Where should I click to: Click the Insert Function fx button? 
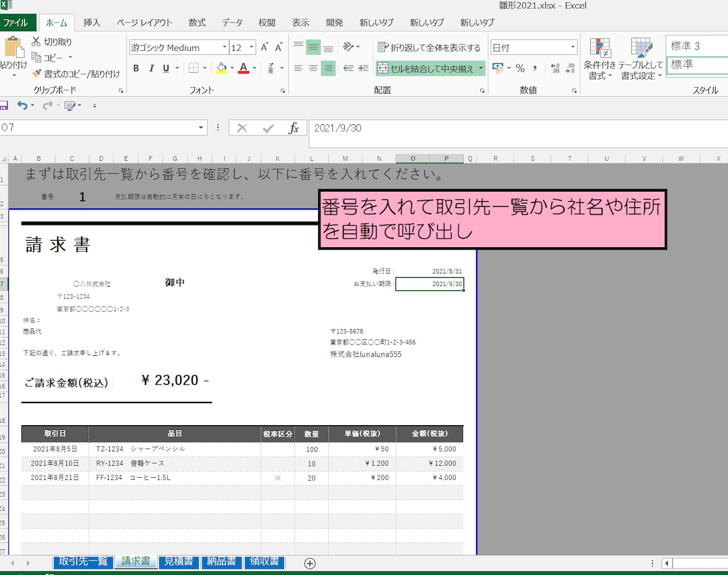point(294,128)
